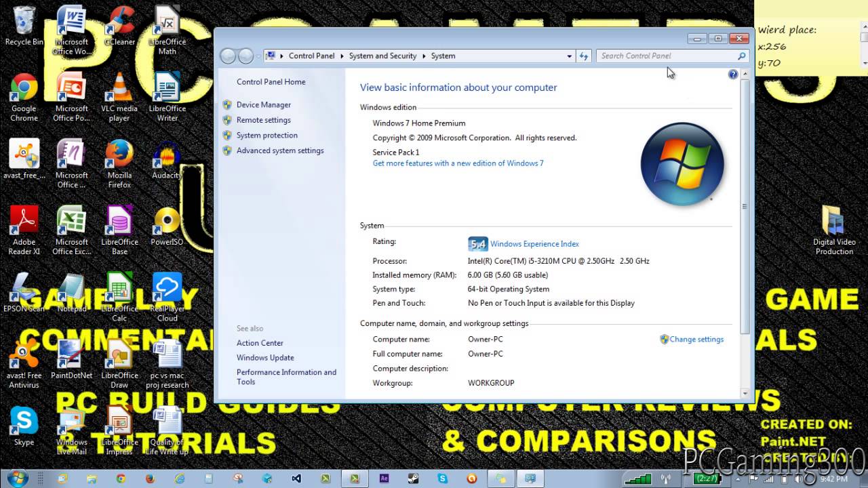Click the battery (2:27) indicator
This screenshot has height=488, width=868.
coord(708,479)
